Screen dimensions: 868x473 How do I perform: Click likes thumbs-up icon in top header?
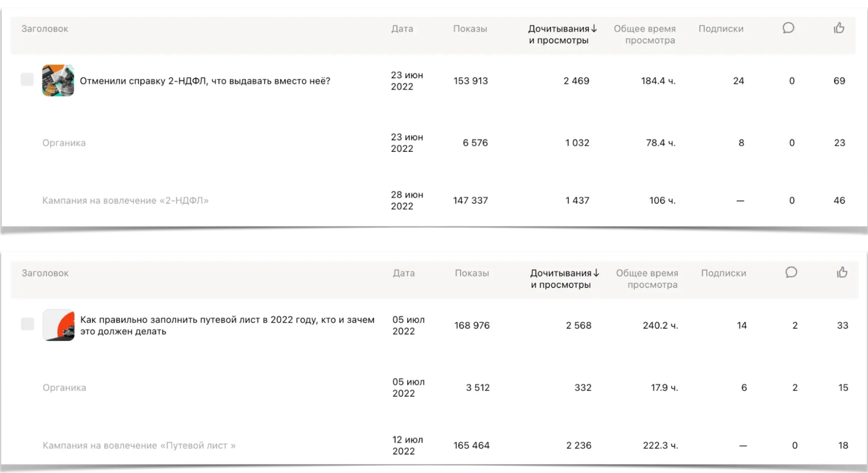click(x=839, y=28)
